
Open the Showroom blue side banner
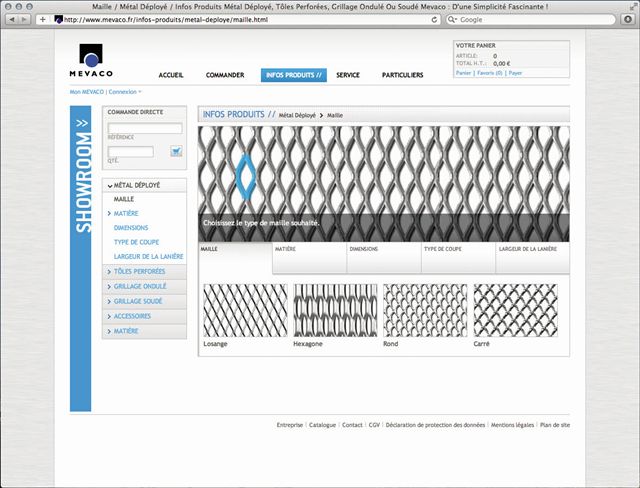(80, 258)
